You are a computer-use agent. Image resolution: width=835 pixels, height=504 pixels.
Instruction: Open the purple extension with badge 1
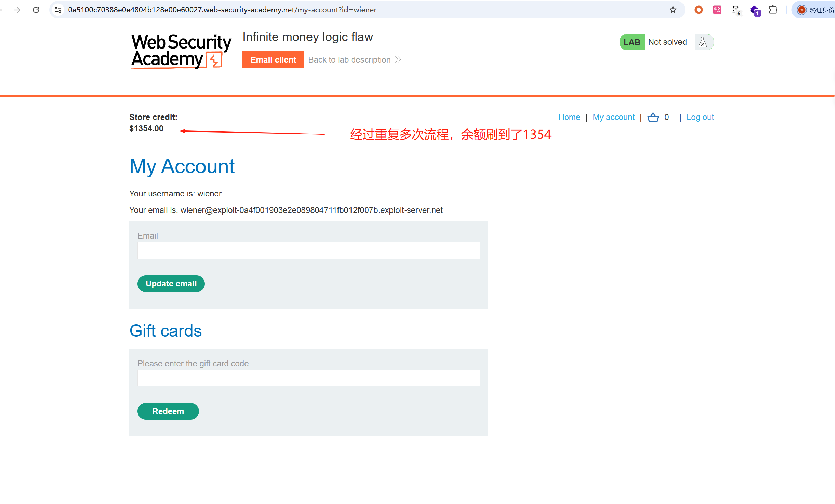point(755,11)
